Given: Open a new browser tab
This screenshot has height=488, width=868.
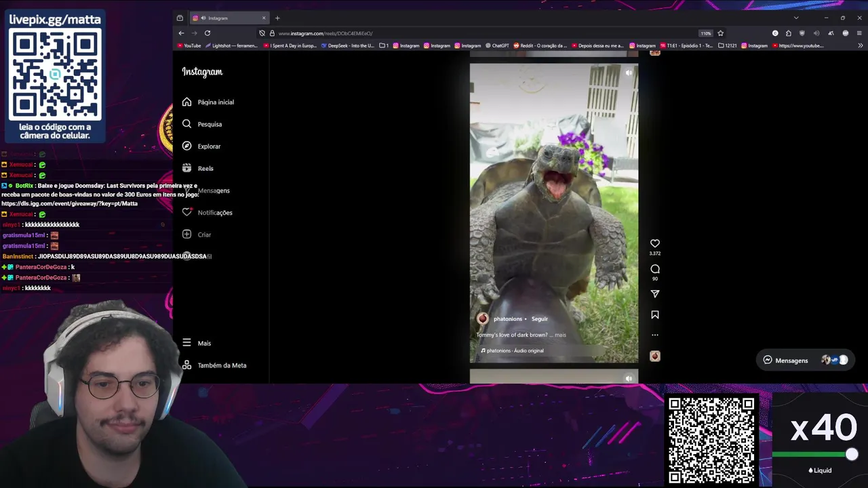Looking at the screenshot, I should point(277,18).
